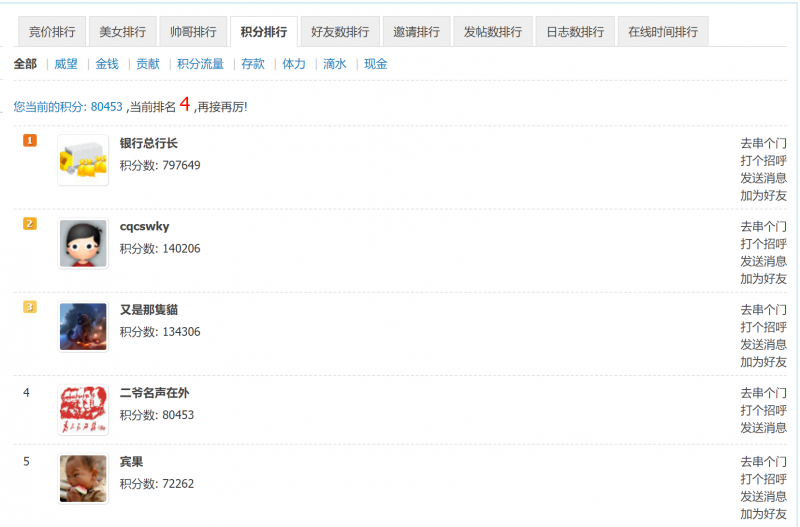Switch to the 竞价排行 tab
The image size is (800, 527).
pos(52,32)
